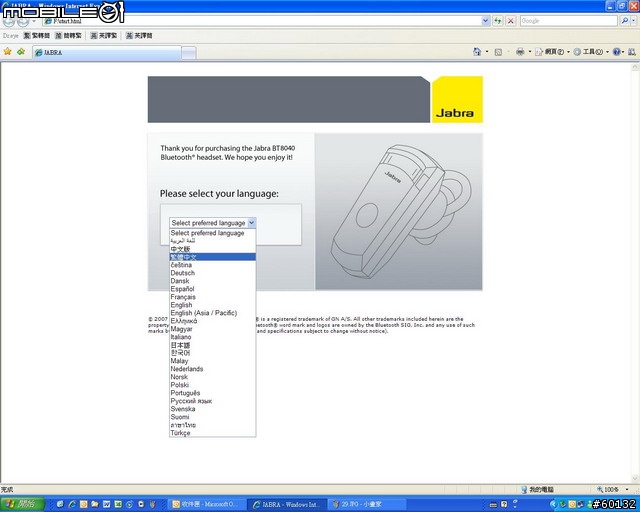Click the 簡轉繁 links-bar button
Viewport: 640px width, 512px height.
point(69,36)
